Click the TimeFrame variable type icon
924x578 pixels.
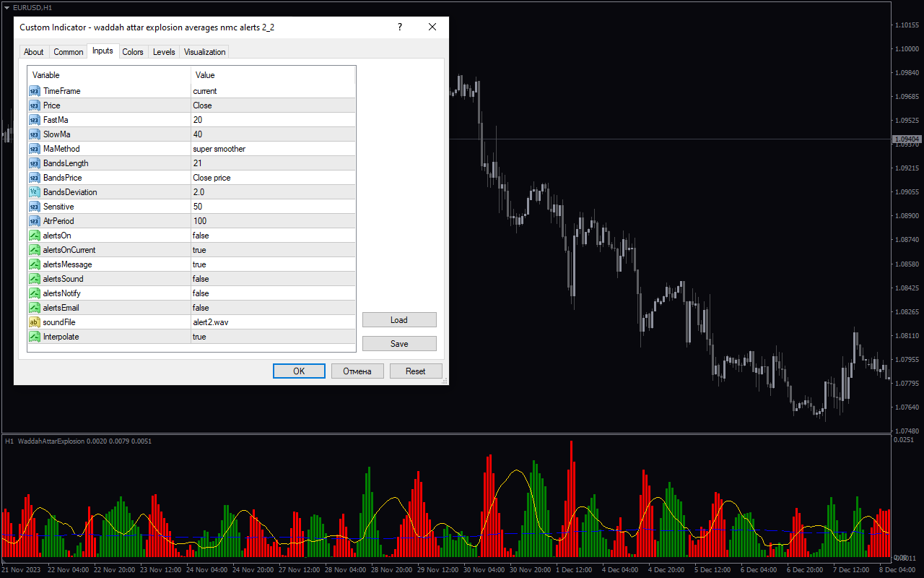(35, 91)
